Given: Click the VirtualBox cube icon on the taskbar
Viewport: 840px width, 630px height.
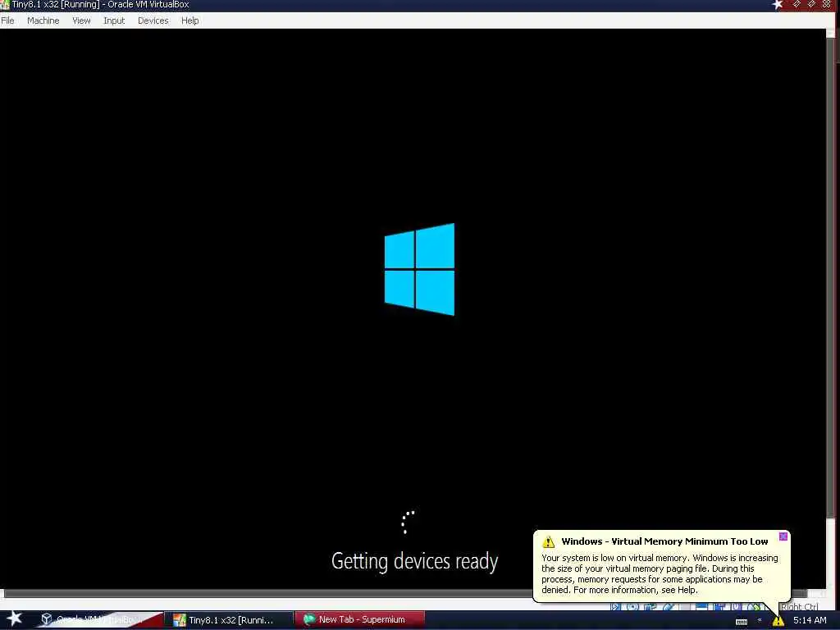Looking at the screenshot, I should pyautogui.click(x=47, y=619).
